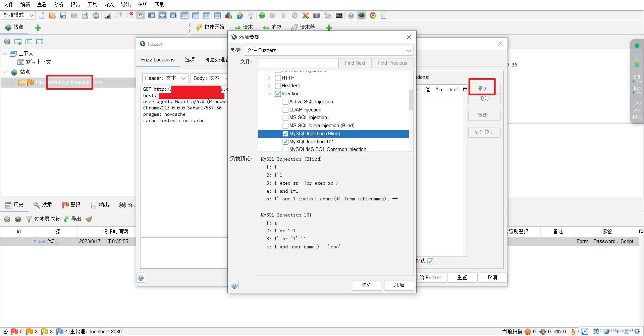
Task: Open the 类型 文件 Fuzzers dropdown
Action: click(x=329, y=50)
